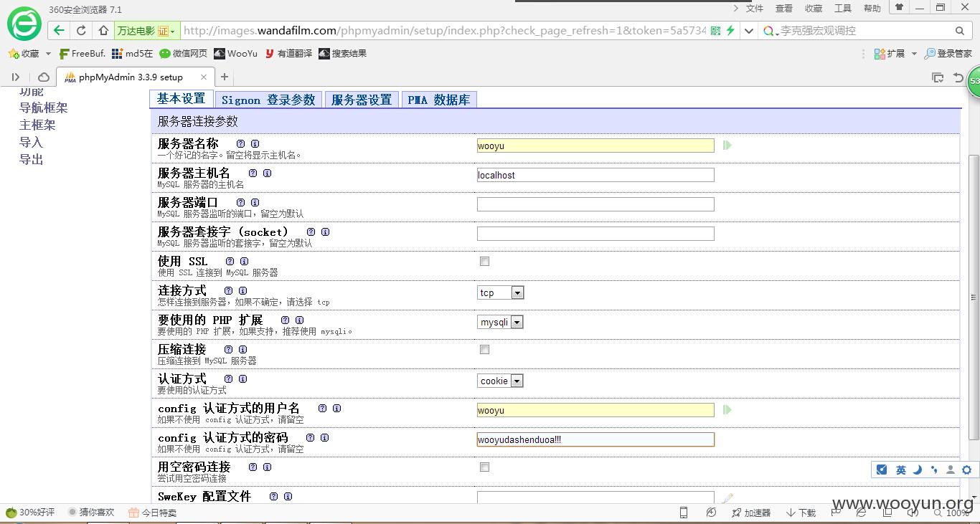This screenshot has height=524, width=980.
Task: Toggle the 使用 SSL checkbox
Action: click(485, 262)
